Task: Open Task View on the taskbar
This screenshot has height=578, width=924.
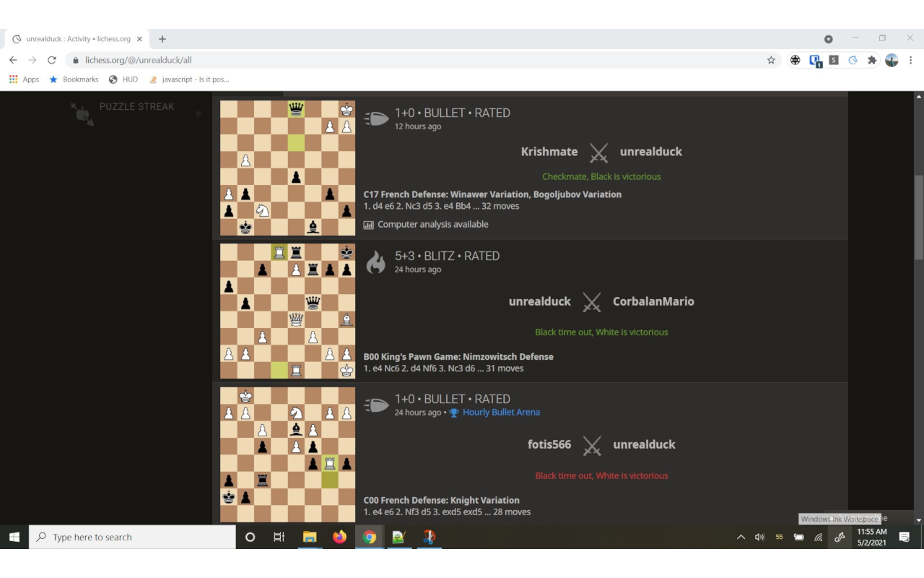Action: point(279,537)
